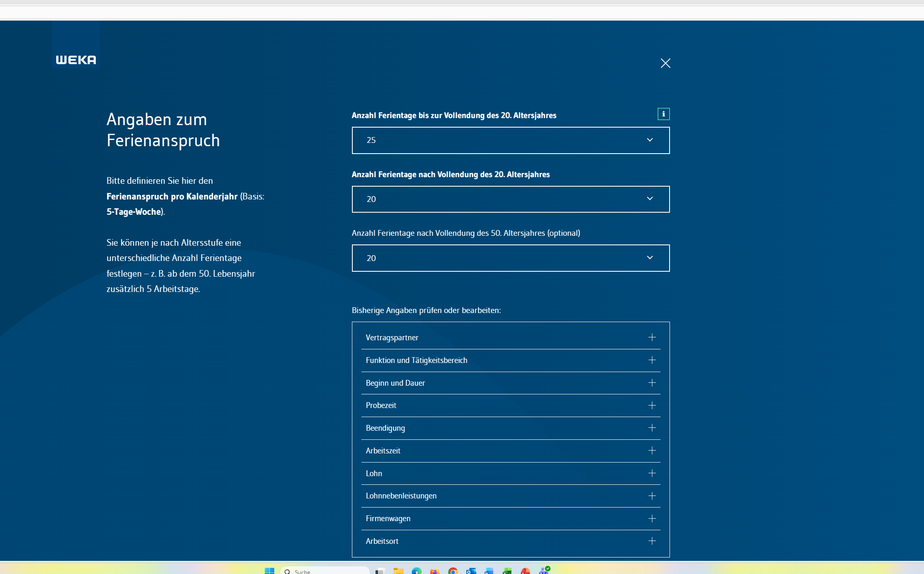Click plus icon beside Arbeitsort
The width and height of the screenshot is (924, 574).
[652, 541]
